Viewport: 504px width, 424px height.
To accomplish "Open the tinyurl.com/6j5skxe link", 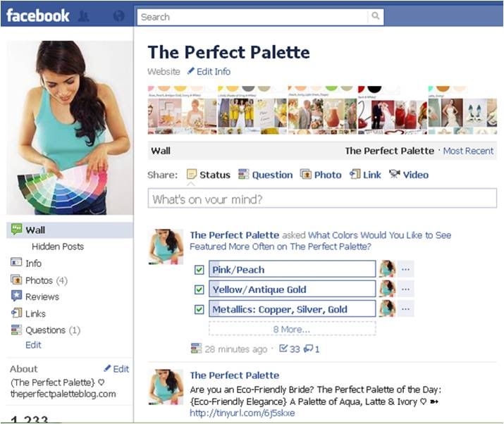I will [242, 413].
